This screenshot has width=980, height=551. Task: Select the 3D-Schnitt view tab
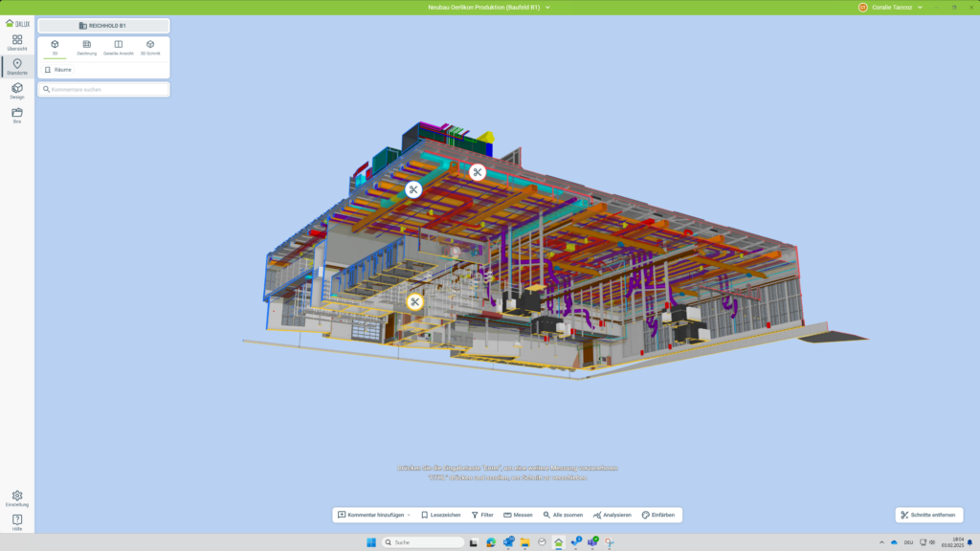(x=150, y=47)
